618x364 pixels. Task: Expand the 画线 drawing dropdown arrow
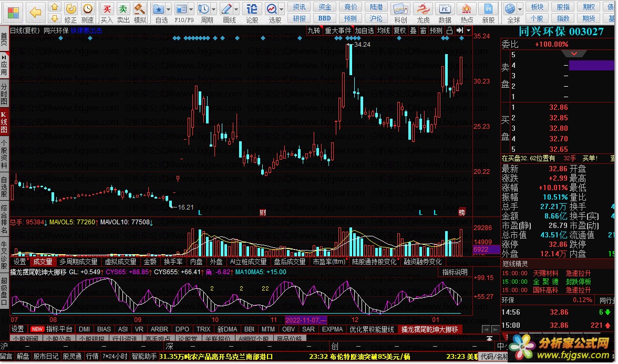pyautogui.click(x=236, y=9)
